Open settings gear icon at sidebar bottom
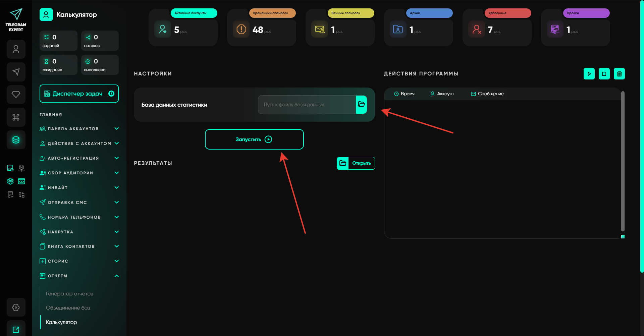Screen dimensions: 644x336 pos(16,307)
